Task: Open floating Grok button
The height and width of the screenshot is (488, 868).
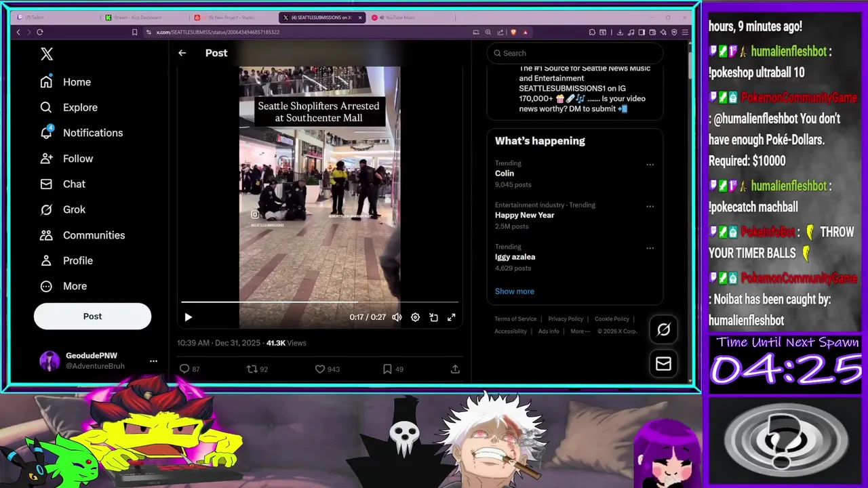Action: tap(663, 330)
